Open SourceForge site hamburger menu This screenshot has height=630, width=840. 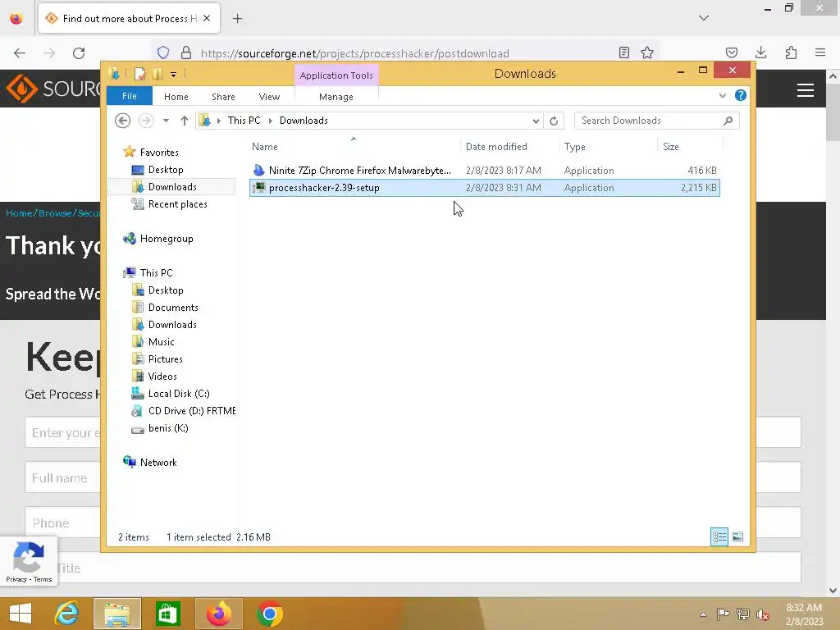806,90
